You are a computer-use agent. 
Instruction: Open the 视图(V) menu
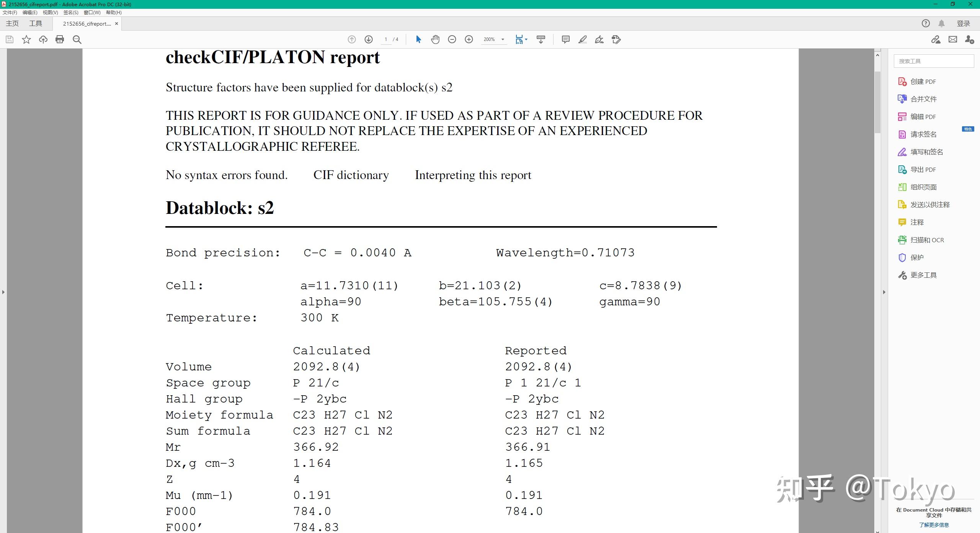(x=50, y=12)
